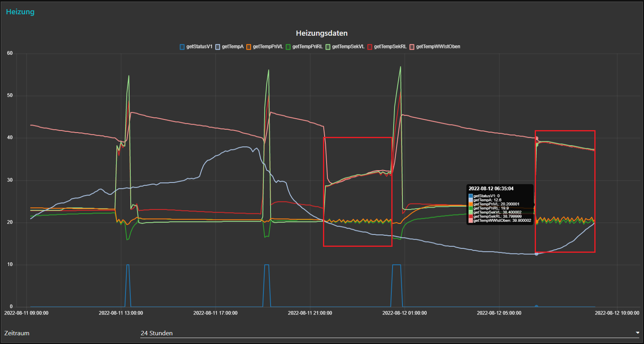Click x-axis label 2022-08-11 17:00:00

(215, 313)
